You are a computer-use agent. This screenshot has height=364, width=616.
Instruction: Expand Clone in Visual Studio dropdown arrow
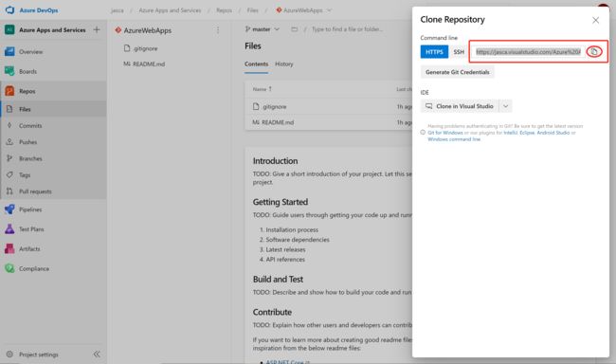(506, 106)
